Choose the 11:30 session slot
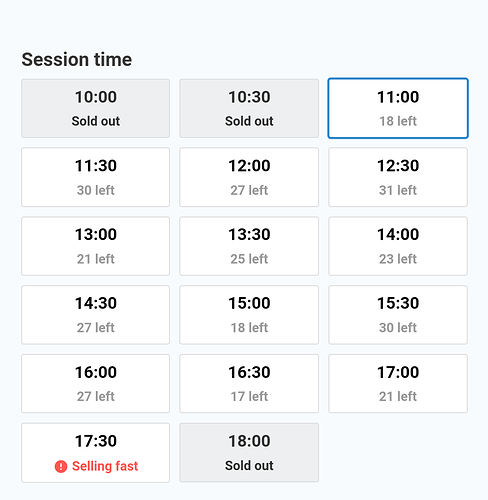Screen dimensions: 488x500 tap(96, 177)
